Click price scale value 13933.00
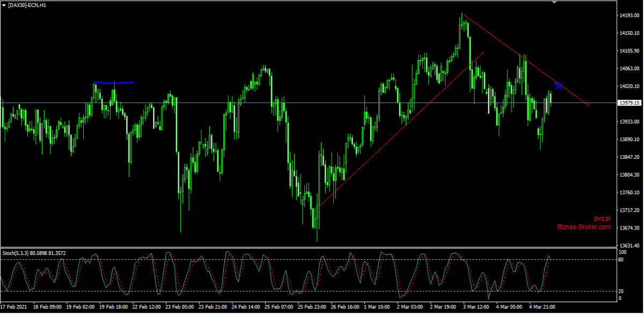The width and height of the screenshot is (644, 314). pyautogui.click(x=630, y=122)
